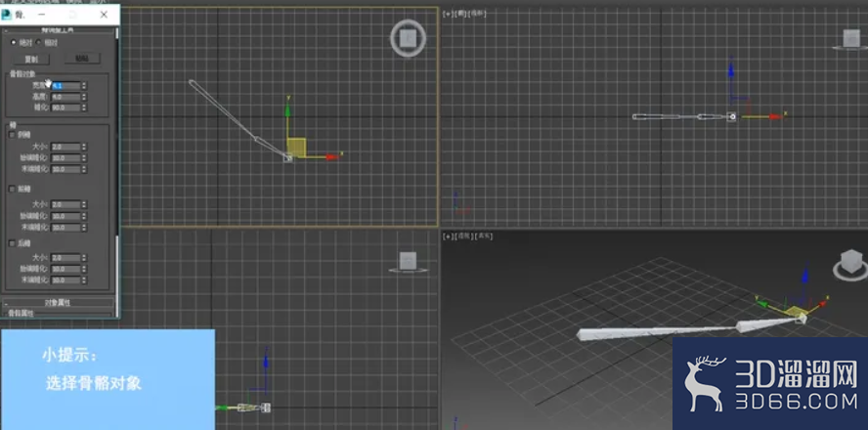Collapse the fin adjustment tools rollout header
The image size is (868, 430).
[58, 30]
